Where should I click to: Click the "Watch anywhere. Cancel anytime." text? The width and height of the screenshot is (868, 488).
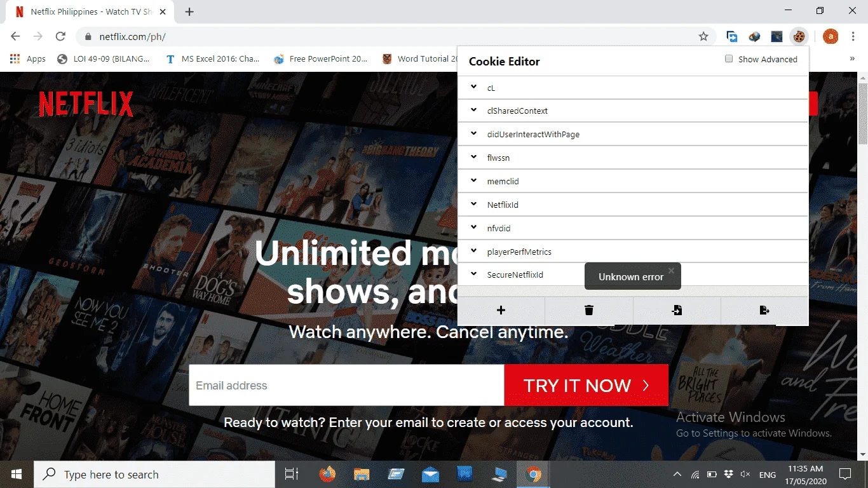point(428,332)
